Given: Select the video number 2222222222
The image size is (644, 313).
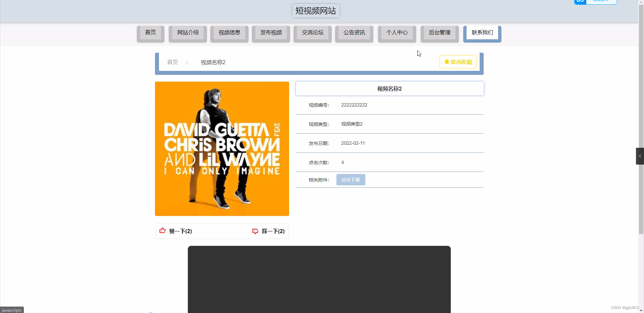Looking at the screenshot, I should click(354, 105).
